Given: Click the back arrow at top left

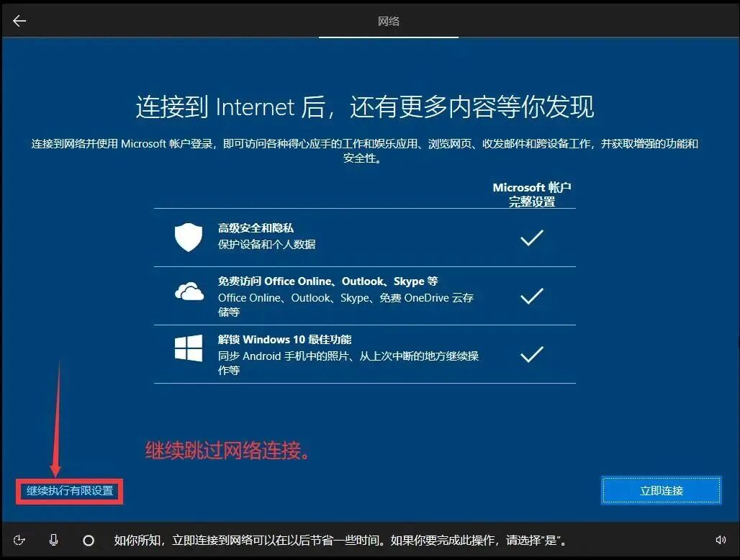Looking at the screenshot, I should click(x=19, y=20).
